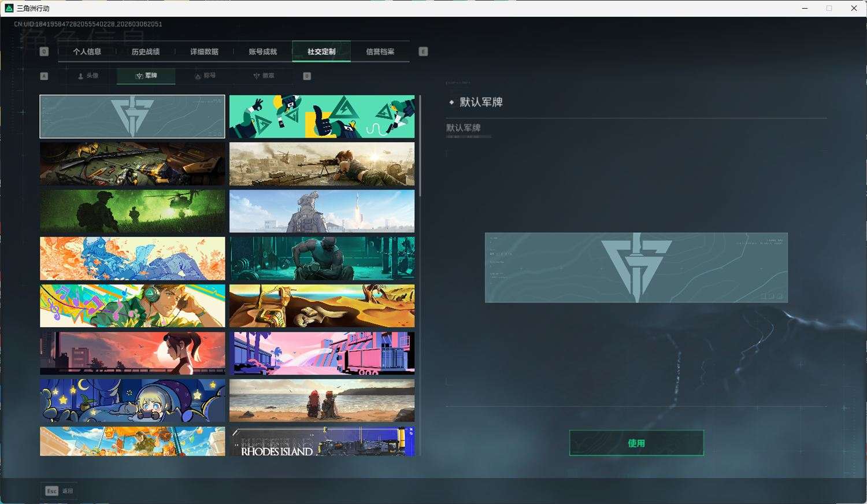Click the 三角洲行动 app icon in title bar
Viewport: 867px width, 504px height.
(x=9, y=8)
